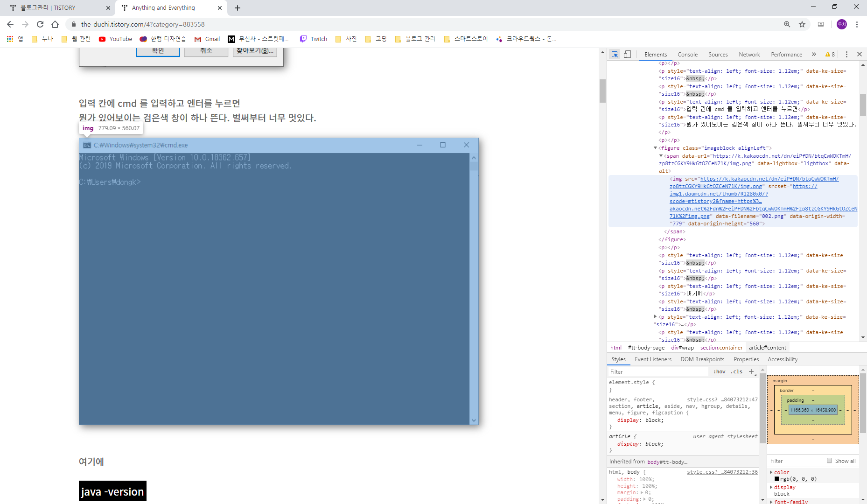Open the zoom magnifier in address bar

click(787, 24)
